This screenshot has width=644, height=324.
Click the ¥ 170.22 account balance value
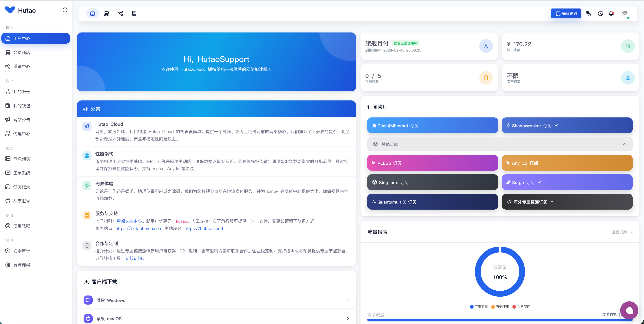(519, 44)
